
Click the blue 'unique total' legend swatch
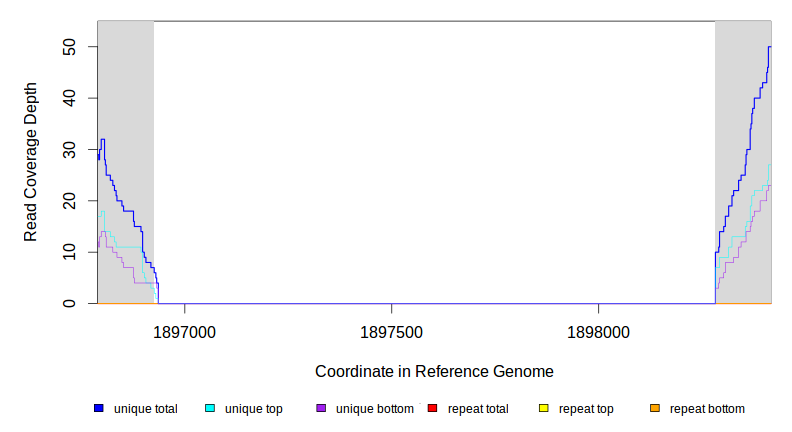coord(99,409)
